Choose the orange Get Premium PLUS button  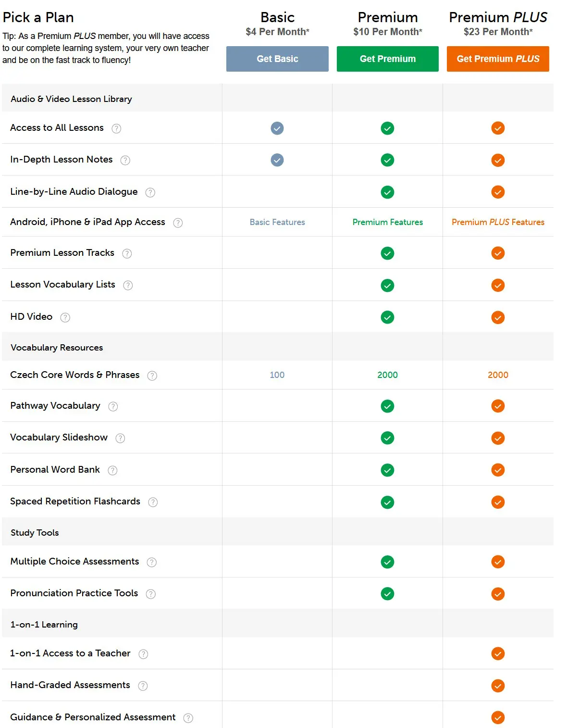pos(498,59)
